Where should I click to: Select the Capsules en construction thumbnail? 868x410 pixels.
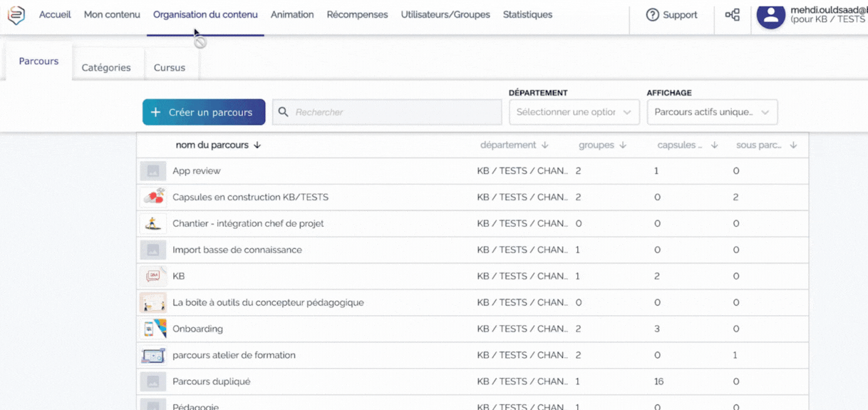pos(153,197)
